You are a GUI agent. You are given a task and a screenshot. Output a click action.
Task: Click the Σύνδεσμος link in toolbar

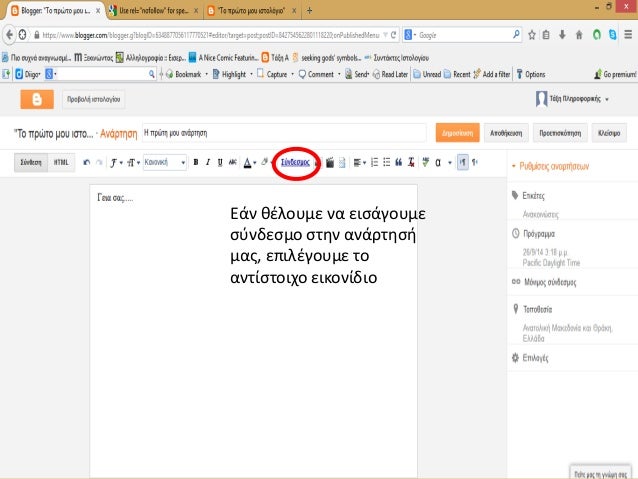295,162
